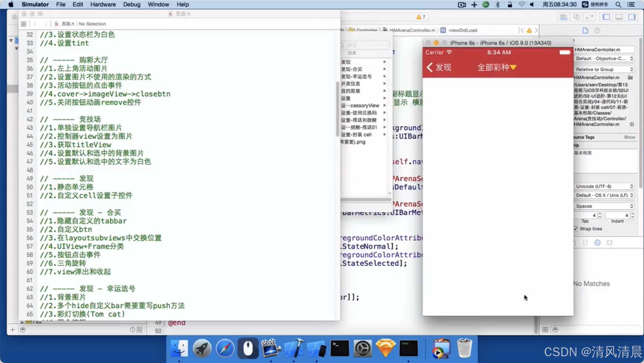The image size is (644, 363).
Task: Open the issues warning indicator showing 7
Action: pyautogui.click(x=421, y=17)
